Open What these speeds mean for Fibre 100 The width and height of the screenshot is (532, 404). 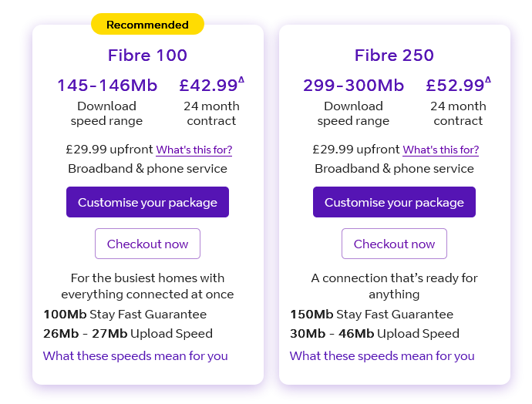pos(136,356)
